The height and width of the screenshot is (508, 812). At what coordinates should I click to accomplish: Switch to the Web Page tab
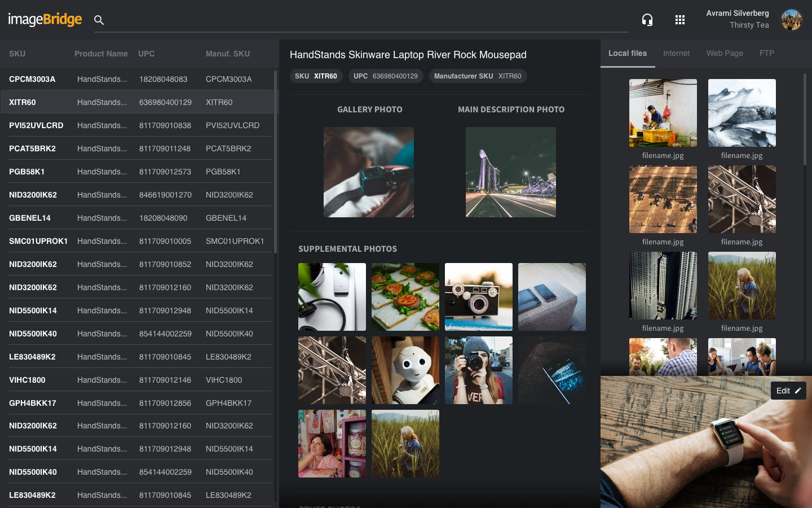[725, 53]
